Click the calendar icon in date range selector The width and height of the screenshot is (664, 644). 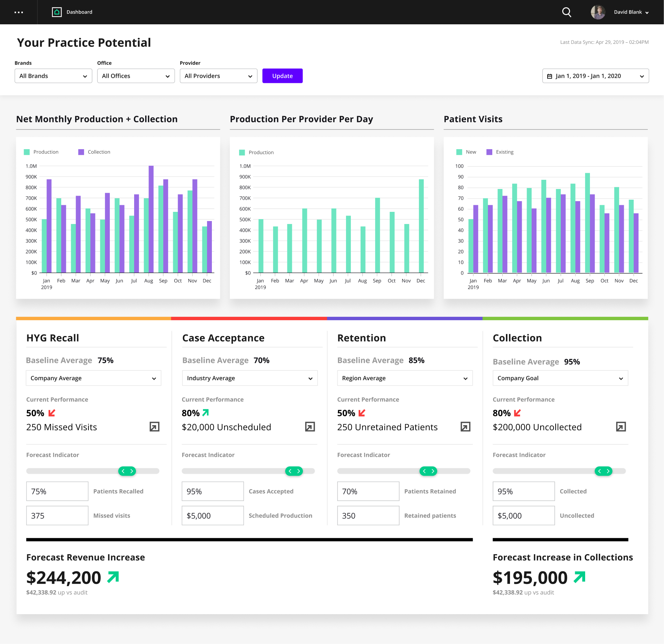(551, 76)
